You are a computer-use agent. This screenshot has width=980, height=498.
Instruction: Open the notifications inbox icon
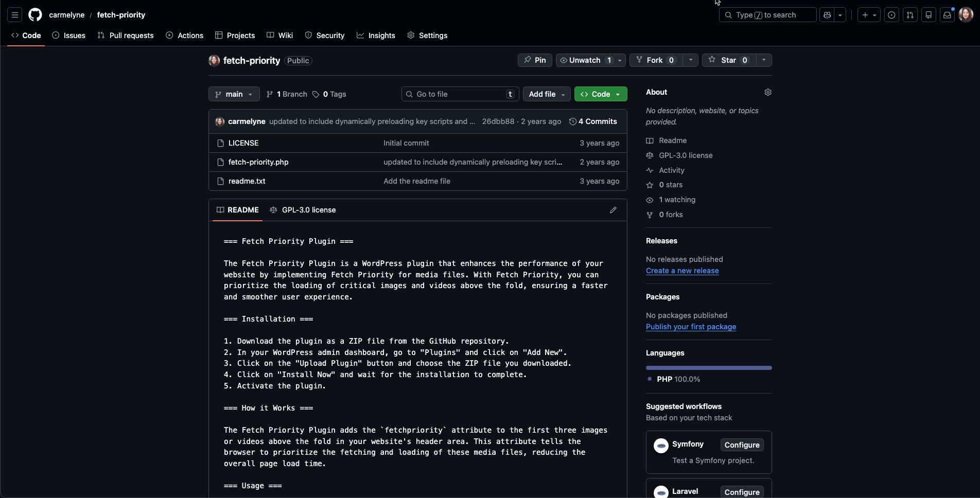[x=947, y=15]
